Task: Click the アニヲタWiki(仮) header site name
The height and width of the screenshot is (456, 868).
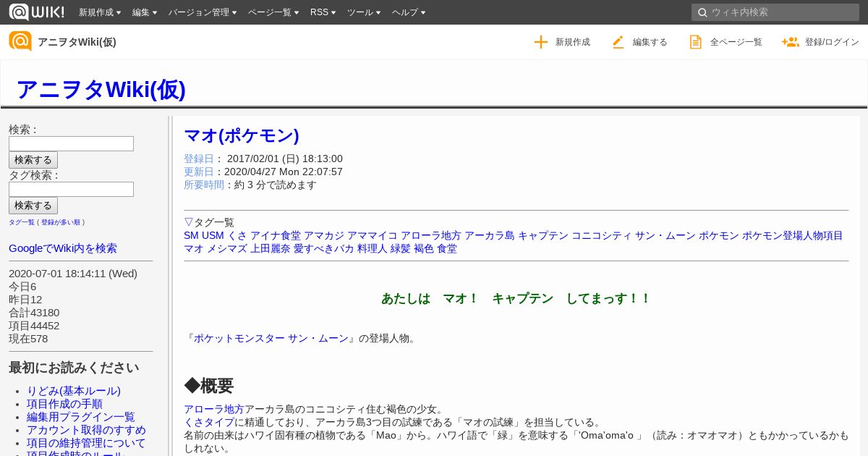Action: click(77, 42)
